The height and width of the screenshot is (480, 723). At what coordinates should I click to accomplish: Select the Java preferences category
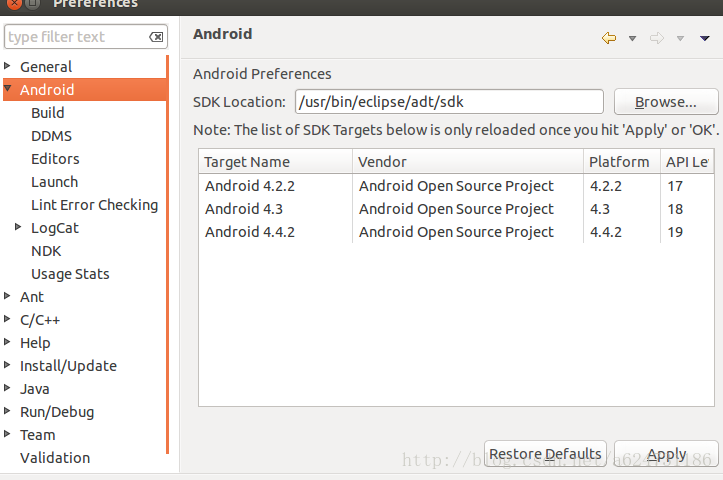(x=35, y=390)
